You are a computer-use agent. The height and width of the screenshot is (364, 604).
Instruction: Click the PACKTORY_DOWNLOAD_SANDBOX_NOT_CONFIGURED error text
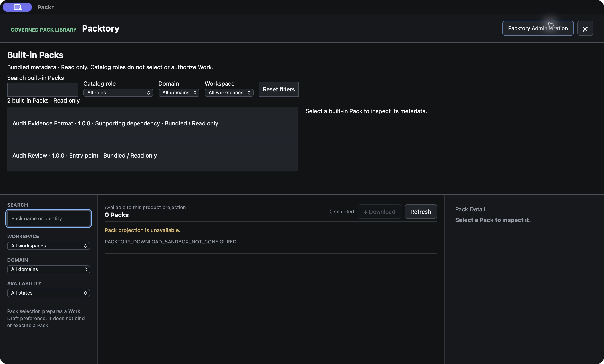[171, 242]
